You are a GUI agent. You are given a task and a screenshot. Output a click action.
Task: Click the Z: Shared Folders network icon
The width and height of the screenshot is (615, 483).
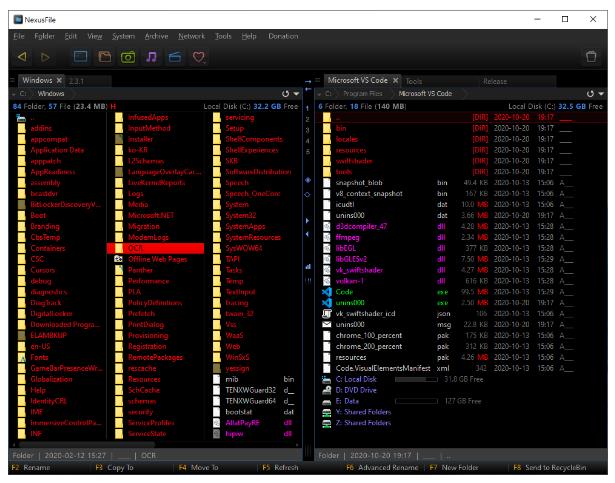point(327,423)
